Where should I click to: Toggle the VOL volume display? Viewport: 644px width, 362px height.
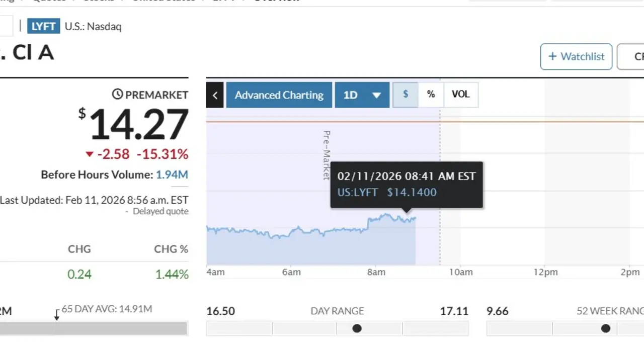(x=460, y=95)
